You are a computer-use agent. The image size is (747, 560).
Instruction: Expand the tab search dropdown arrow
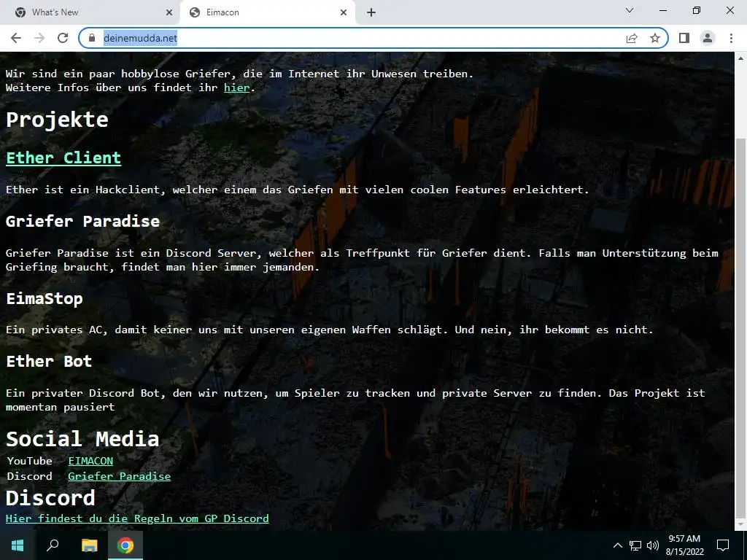[x=630, y=10]
